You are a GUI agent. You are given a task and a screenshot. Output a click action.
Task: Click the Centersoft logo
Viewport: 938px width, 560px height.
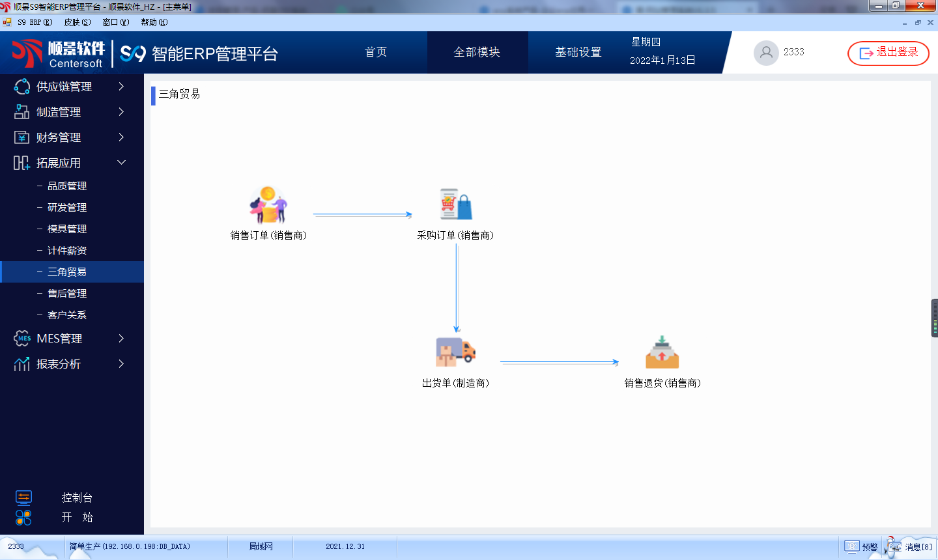(x=58, y=53)
